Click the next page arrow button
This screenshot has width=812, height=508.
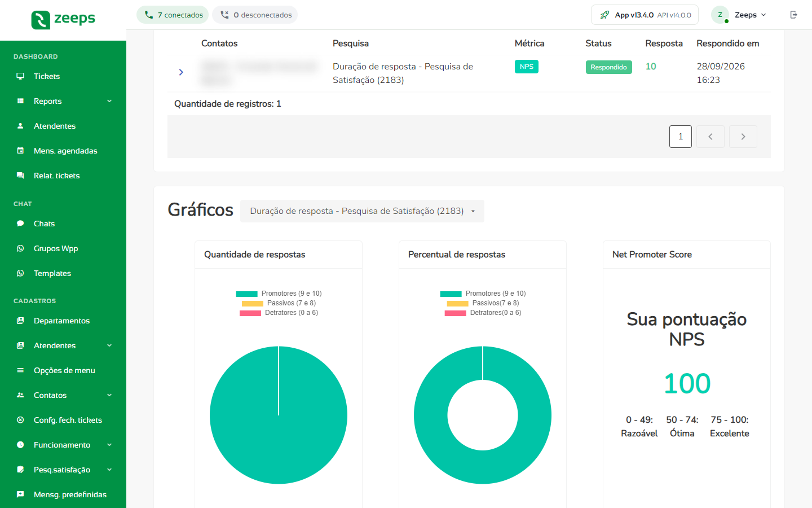(743, 137)
